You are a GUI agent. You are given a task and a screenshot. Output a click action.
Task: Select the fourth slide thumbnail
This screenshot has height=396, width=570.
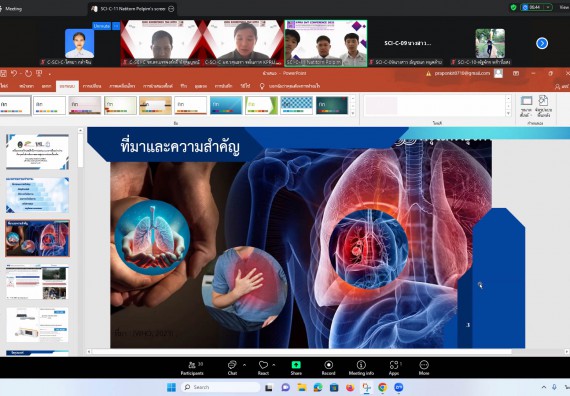(37, 282)
